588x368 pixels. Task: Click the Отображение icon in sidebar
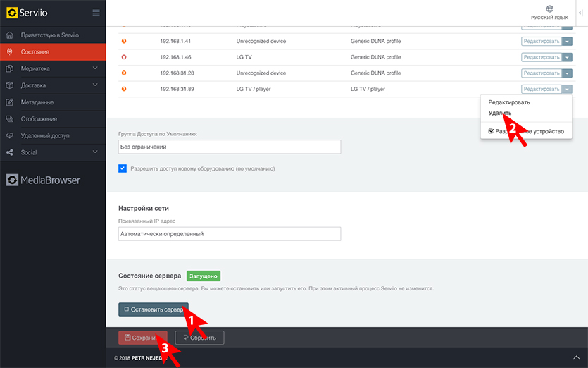(9, 119)
